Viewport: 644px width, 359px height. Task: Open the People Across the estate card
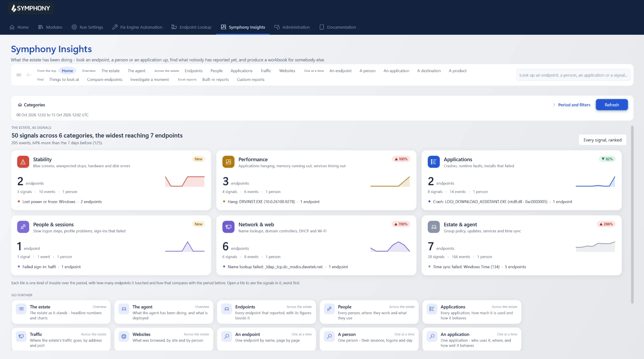369,312
